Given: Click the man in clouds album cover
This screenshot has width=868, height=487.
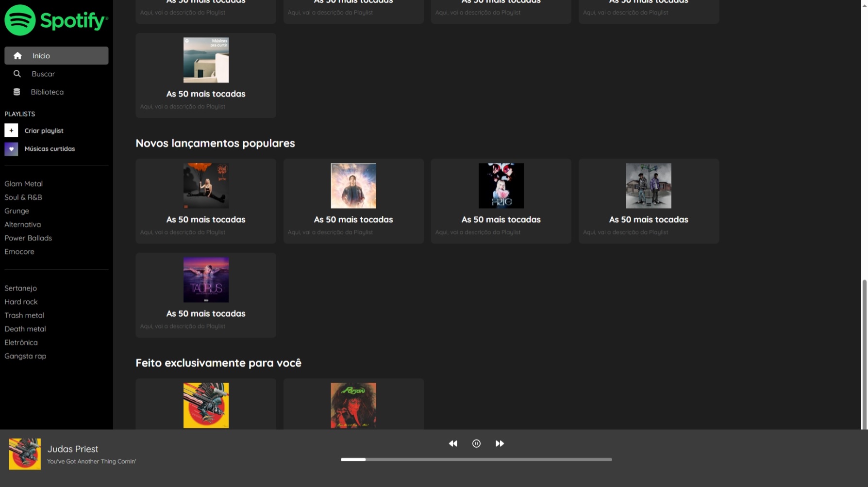Looking at the screenshot, I should pos(353,186).
